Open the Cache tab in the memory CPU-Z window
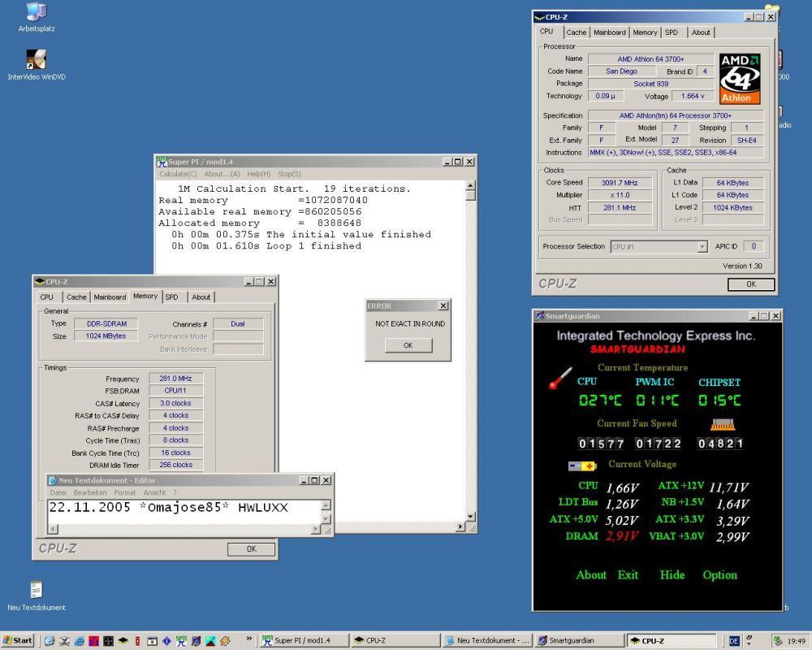This screenshot has width=812, height=650. [76, 297]
